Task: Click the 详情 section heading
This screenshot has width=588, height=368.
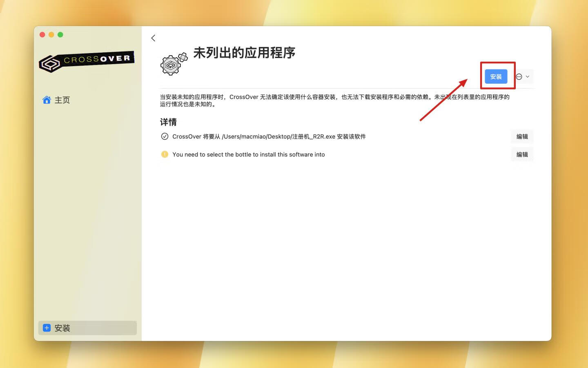Action: 168,122
